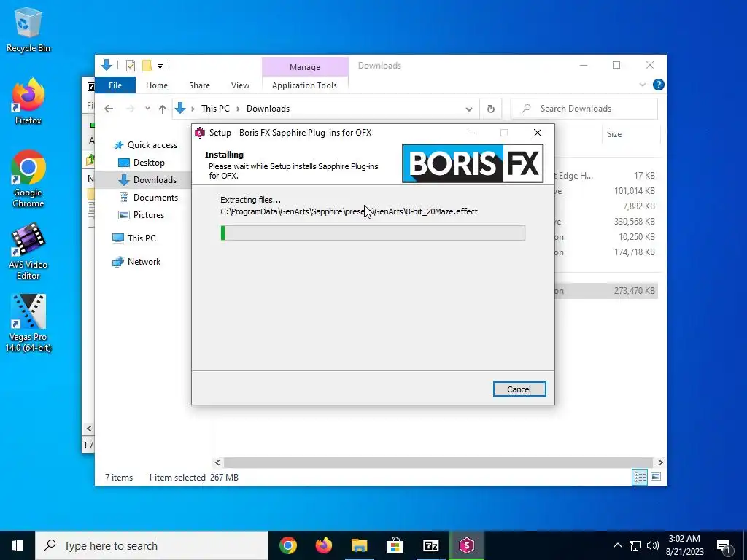Click the Boris FX logo in setup
Image resolution: width=747 pixels, height=560 pixels.
tap(473, 163)
